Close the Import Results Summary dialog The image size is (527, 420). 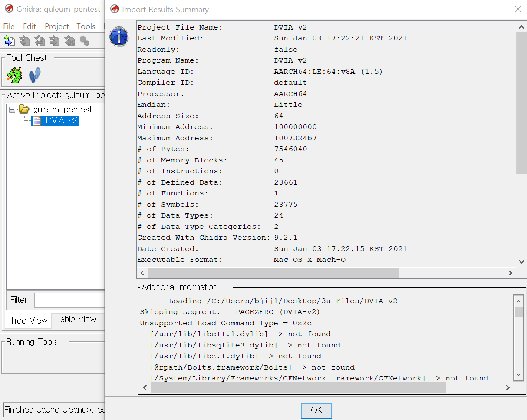[x=518, y=9]
